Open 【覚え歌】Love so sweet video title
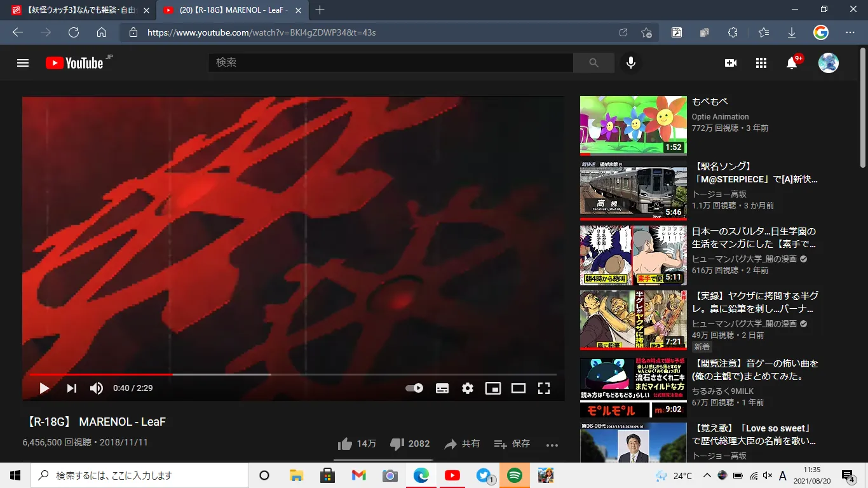Viewport: 868px width, 488px height. coord(754,434)
